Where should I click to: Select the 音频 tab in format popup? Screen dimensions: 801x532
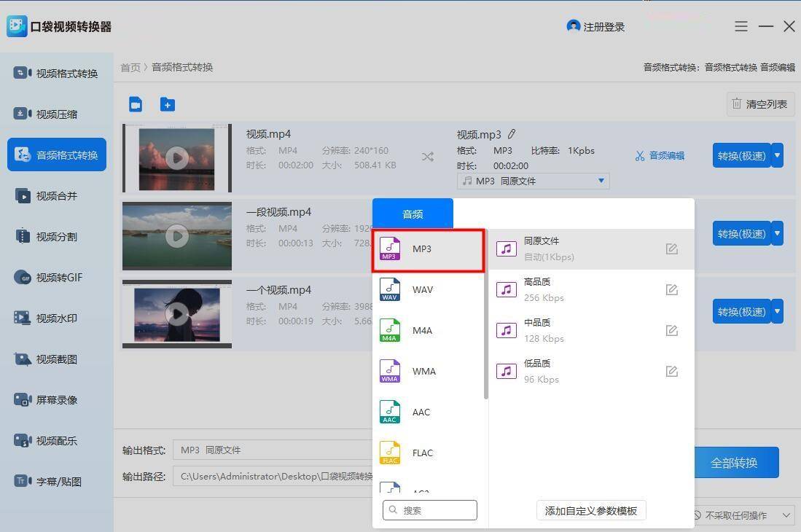(413, 214)
